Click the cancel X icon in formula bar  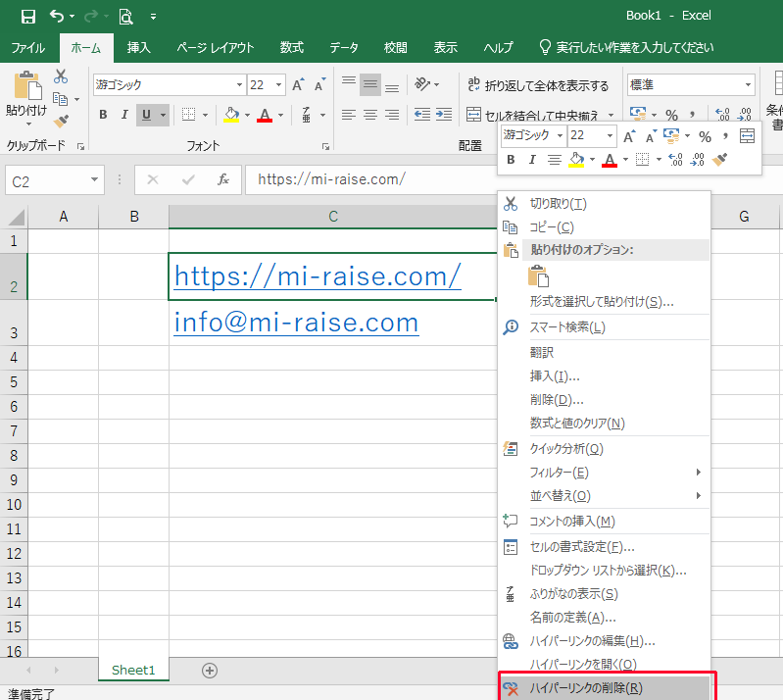153,179
